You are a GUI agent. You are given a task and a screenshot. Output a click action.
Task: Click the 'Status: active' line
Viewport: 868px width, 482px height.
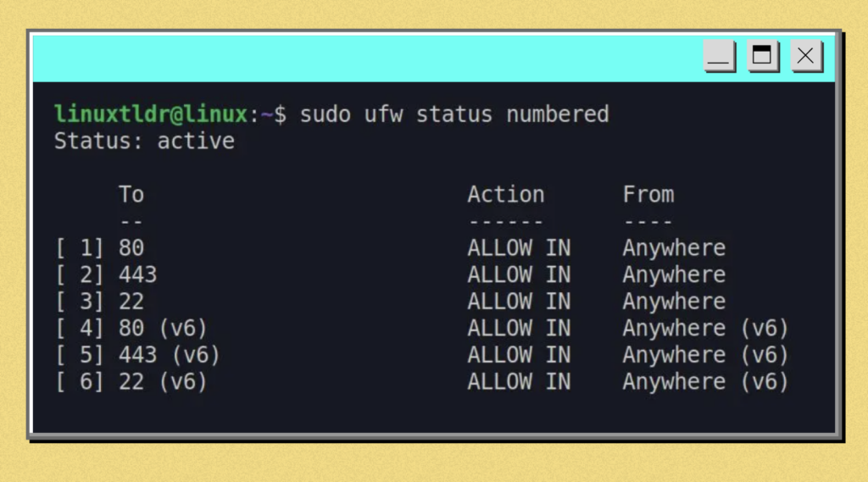tap(144, 141)
